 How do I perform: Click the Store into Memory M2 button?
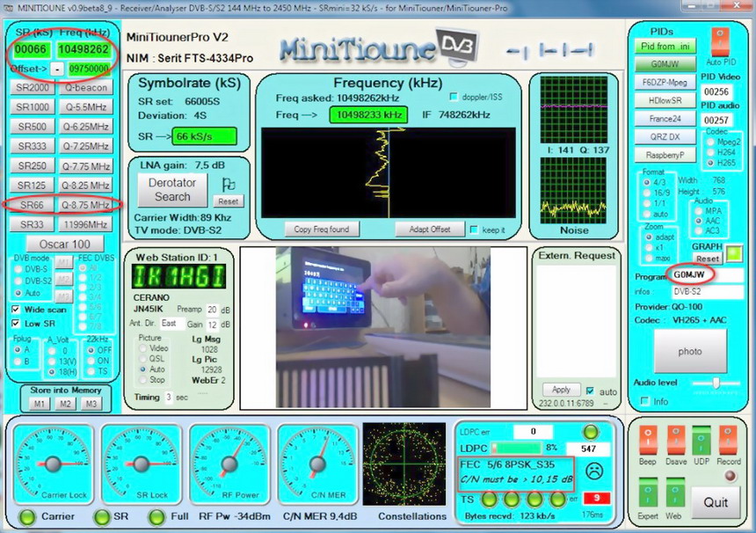65,404
